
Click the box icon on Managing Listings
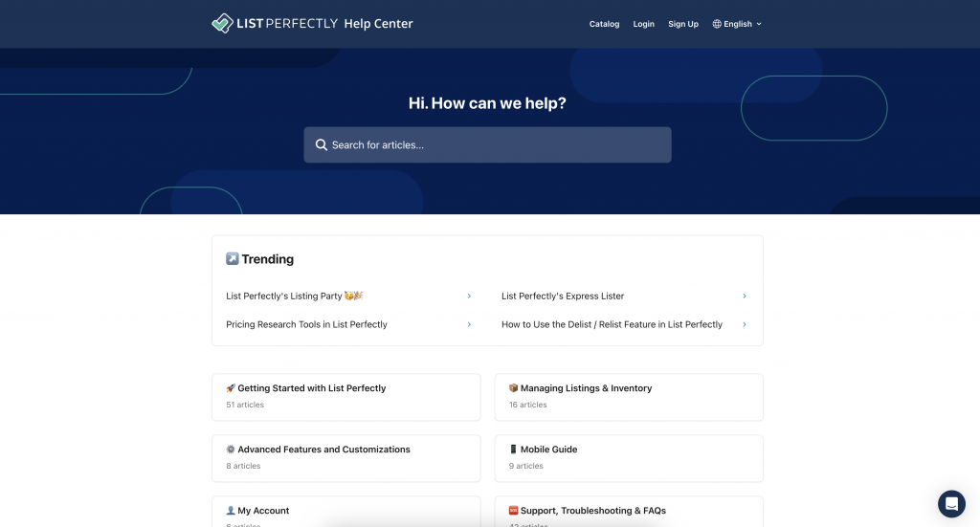pyautogui.click(x=513, y=387)
